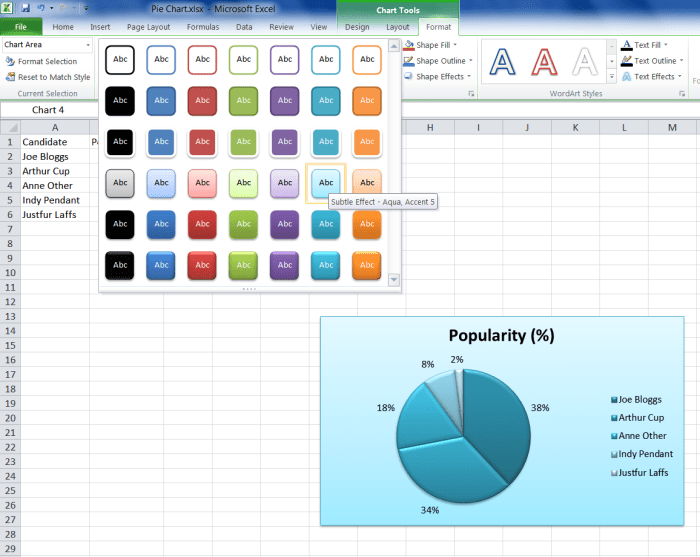
Task: Switch to the Insert tab
Action: click(x=100, y=27)
